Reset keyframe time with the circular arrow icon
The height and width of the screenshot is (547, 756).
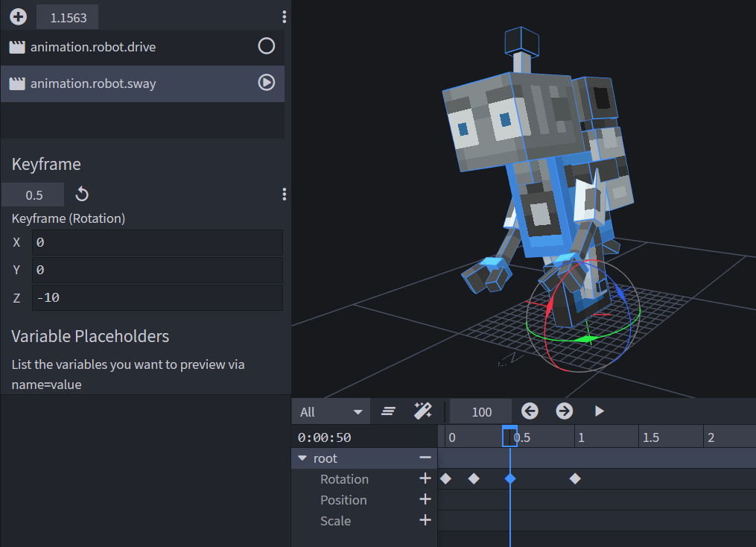tap(82, 194)
